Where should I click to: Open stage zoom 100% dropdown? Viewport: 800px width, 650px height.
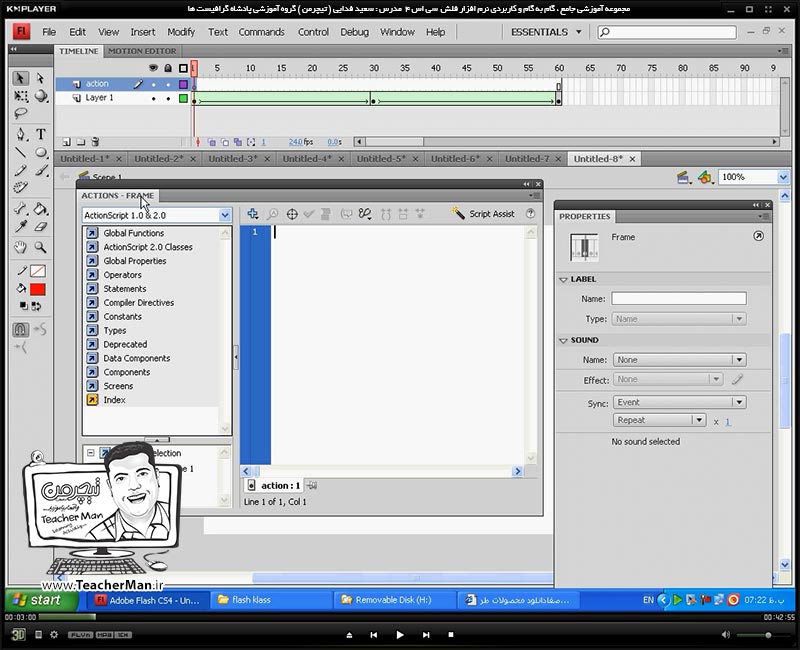click(783, 177)
